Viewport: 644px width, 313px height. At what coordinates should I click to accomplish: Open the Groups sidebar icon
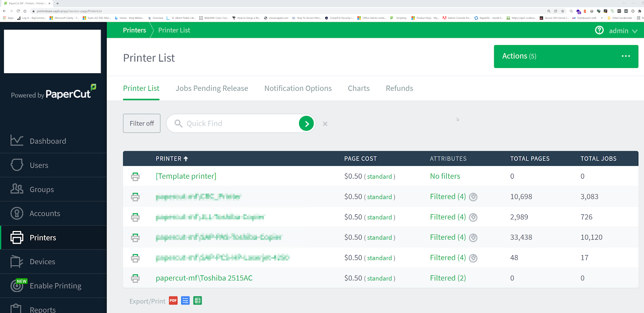point(17,189)
